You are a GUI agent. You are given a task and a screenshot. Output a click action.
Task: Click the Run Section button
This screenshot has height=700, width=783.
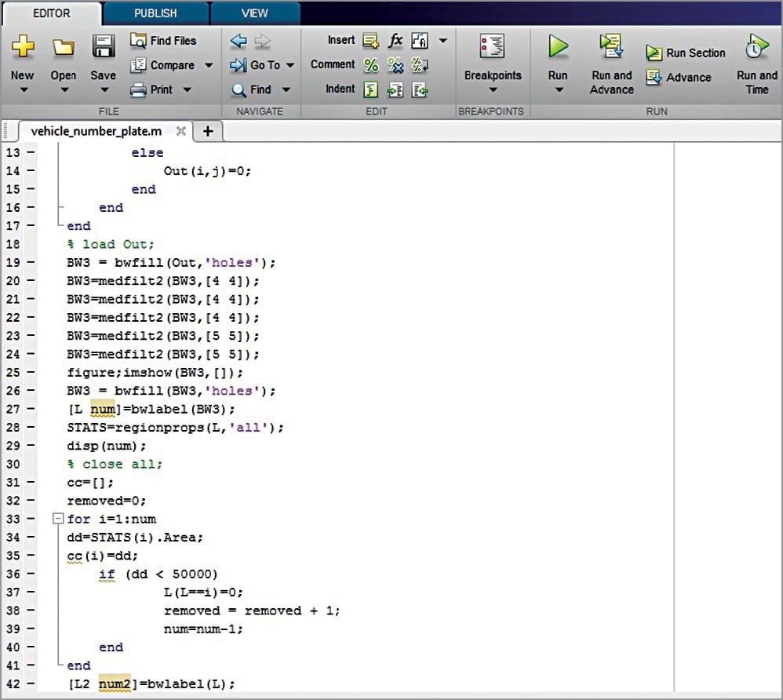coord(686,53)
